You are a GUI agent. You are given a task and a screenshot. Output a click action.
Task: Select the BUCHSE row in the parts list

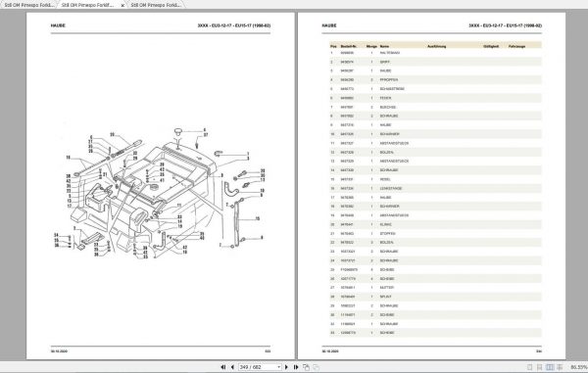coord(436,107)
